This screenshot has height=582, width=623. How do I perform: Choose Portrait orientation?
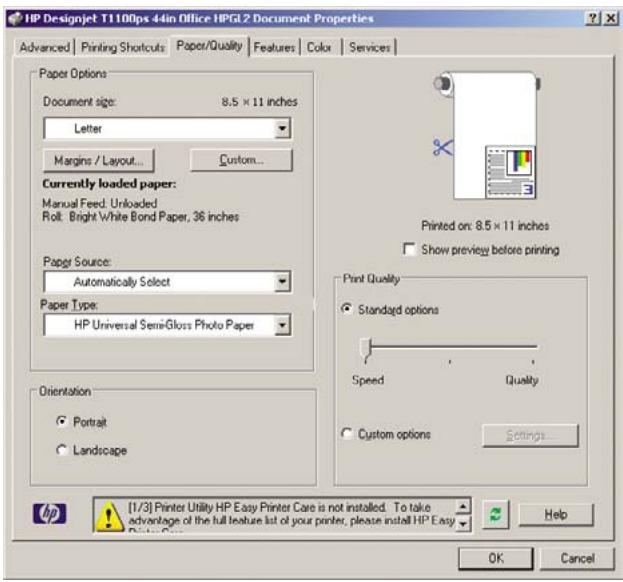point(62,421)
